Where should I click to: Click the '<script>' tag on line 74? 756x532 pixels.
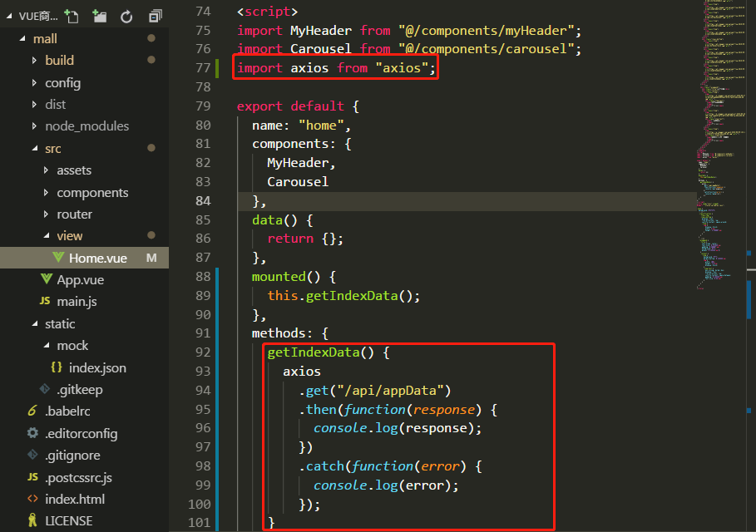(x=267, y=12)
